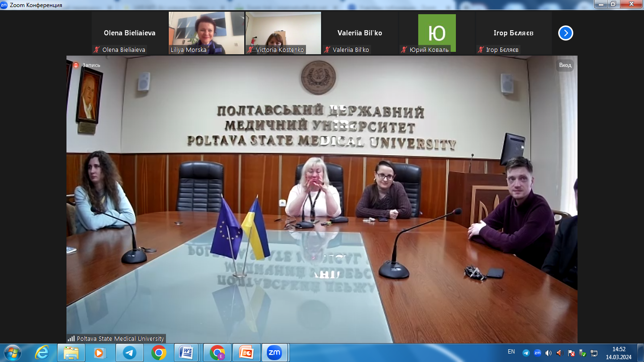Open the Windows Start menu
The image size is (644, 362).
point(13,353)
